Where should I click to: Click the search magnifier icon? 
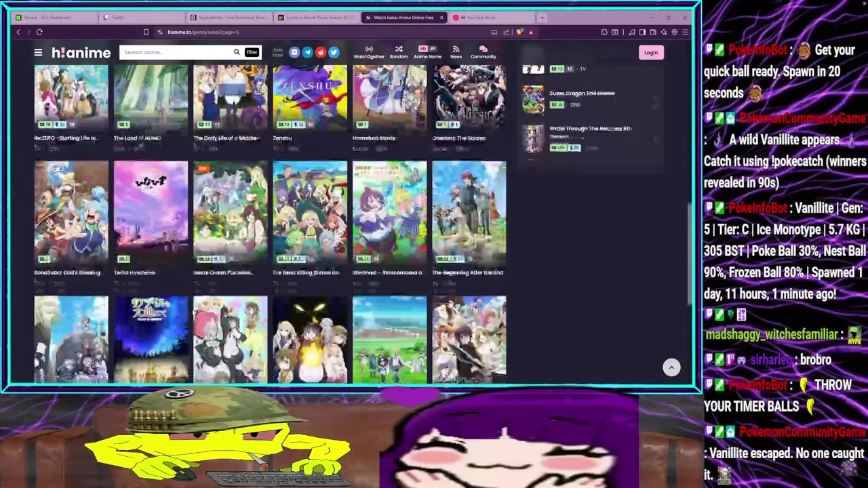(x=236, y=52)
